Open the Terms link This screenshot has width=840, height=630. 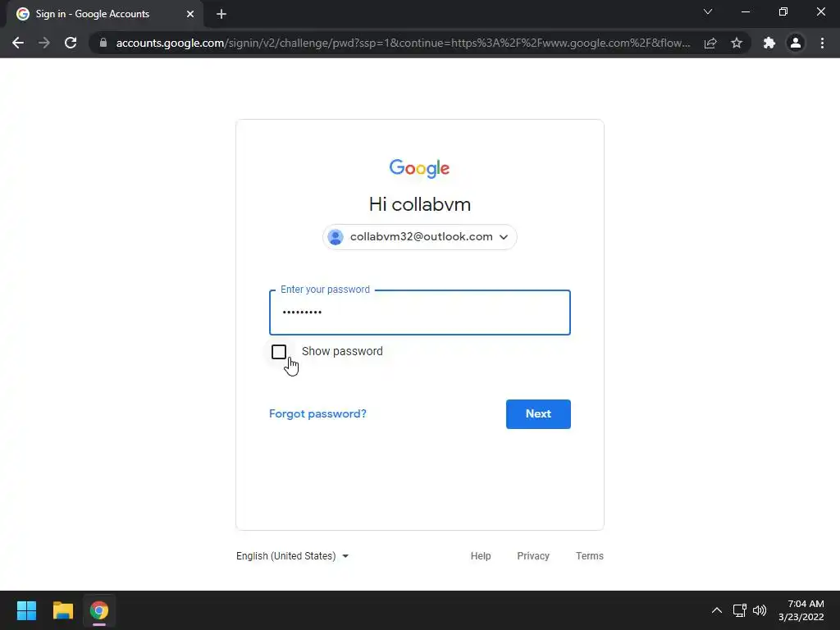589,556
